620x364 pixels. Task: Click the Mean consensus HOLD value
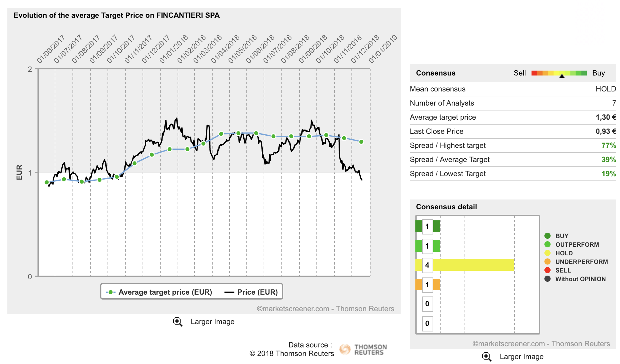pos(606,89)
